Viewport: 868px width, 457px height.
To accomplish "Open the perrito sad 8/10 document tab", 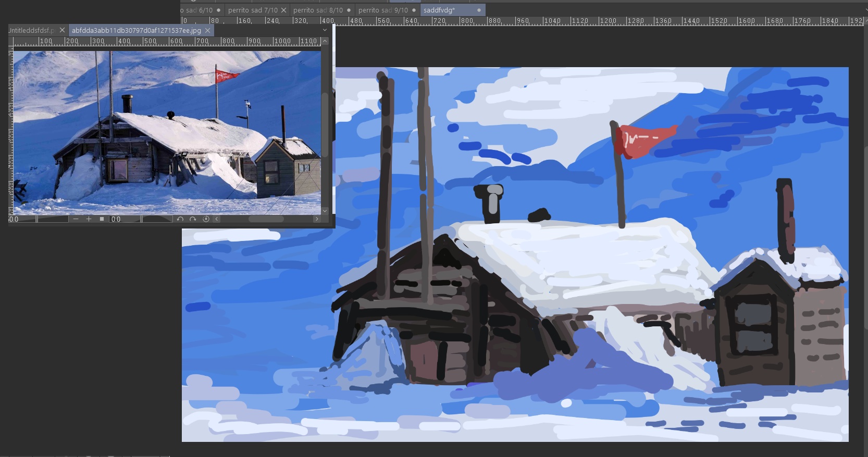I will point(322,10).
